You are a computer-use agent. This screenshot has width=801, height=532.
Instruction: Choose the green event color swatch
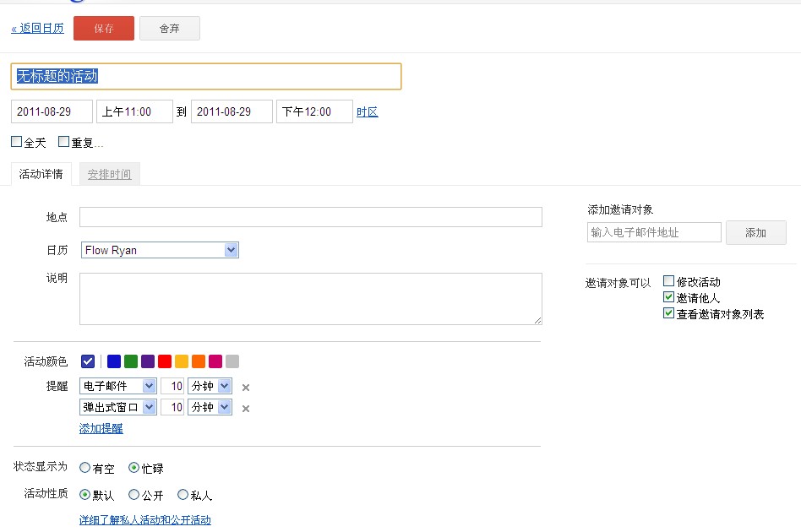click(x=131, y=361)
